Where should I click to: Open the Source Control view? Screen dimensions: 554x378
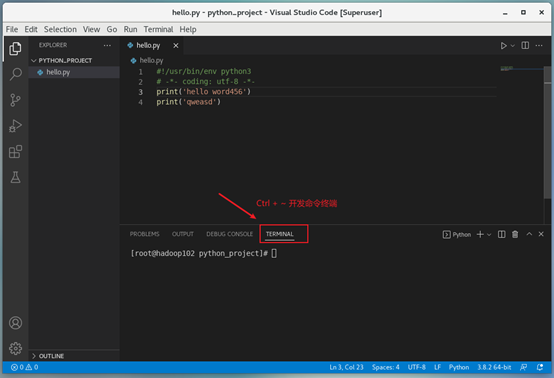15,100
